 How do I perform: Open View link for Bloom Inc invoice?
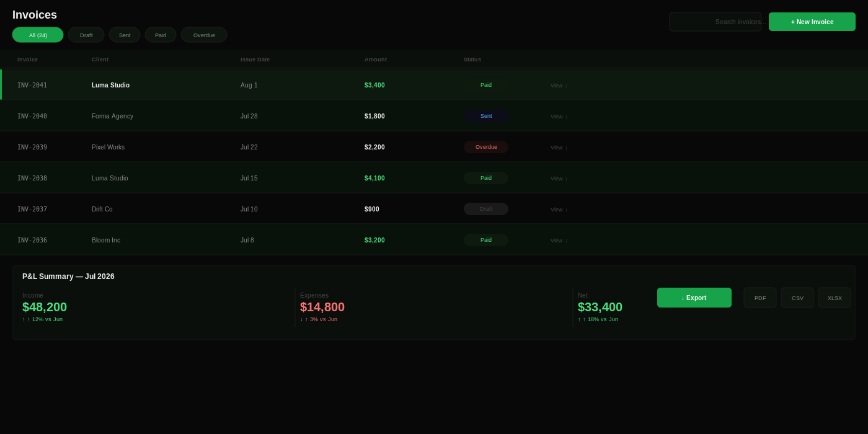[559, 241]
